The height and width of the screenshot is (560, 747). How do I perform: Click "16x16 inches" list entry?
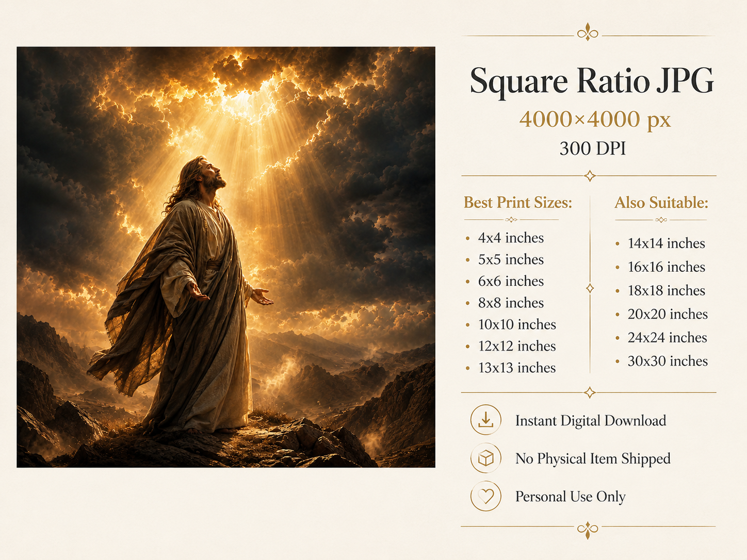(x=666, y=267)
